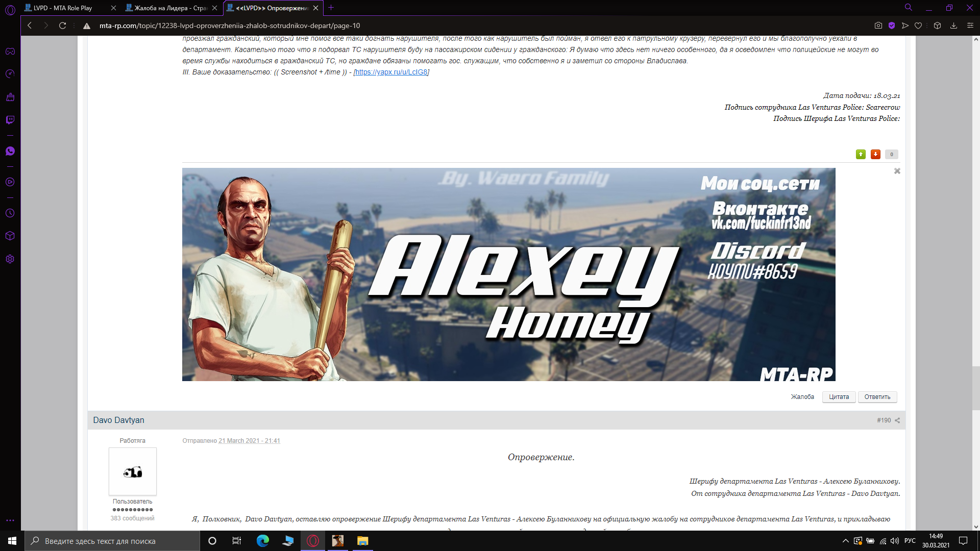Expand hidden system tray icons
The image size is (980, 551).
click(x=845, y=541)
